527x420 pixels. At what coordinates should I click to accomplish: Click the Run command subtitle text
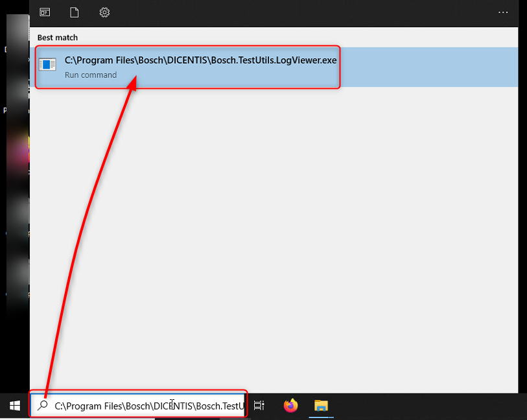pyautogui.click(x=91, y=75)
